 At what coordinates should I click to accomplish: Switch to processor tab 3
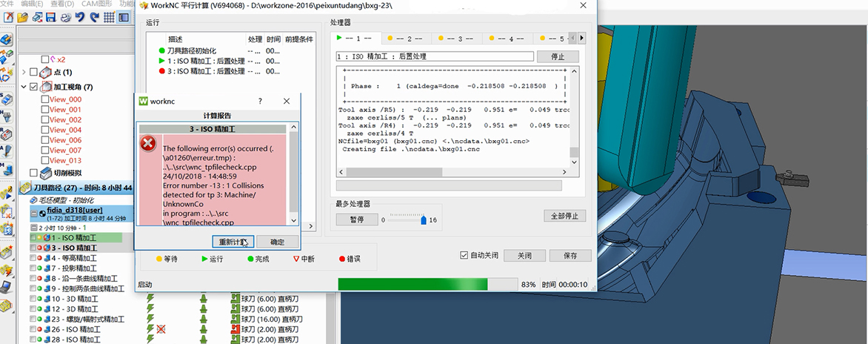[x=457, y=39]
